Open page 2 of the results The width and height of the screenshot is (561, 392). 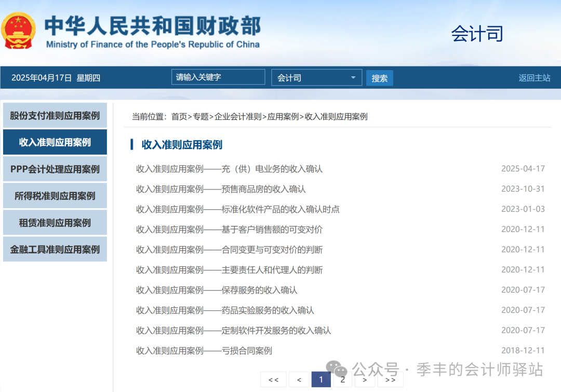coord(343,380)
